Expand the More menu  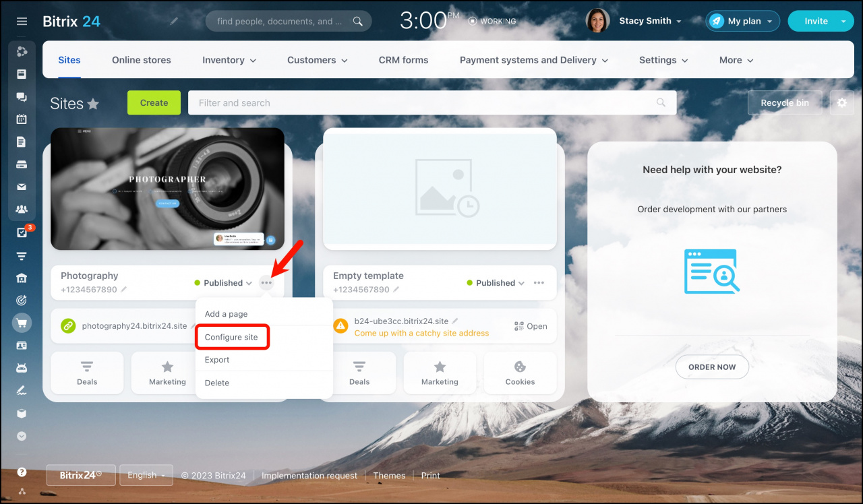click(x=736, y=60)
